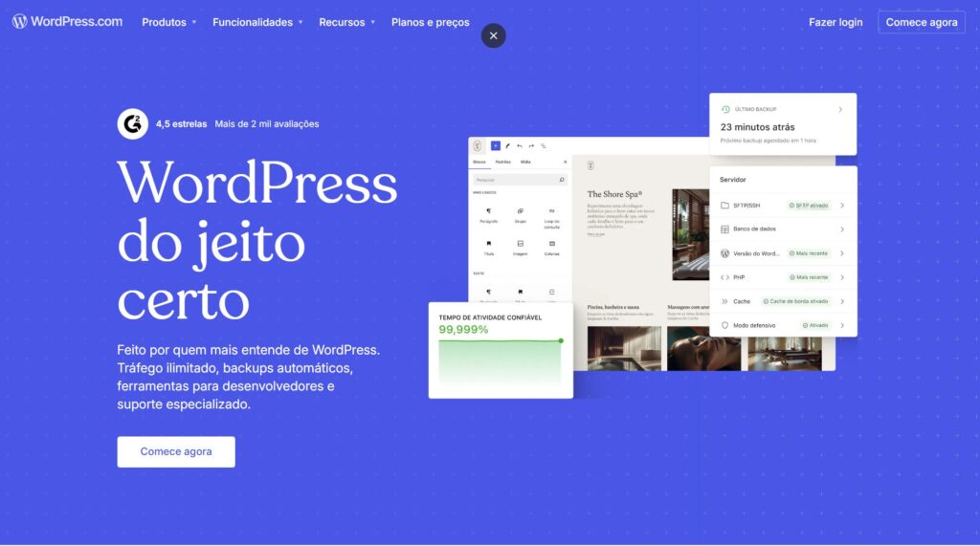Expand the SFTP/SSH row chevron
Viewport: 980px width, 546px height.
coord(842,205)
